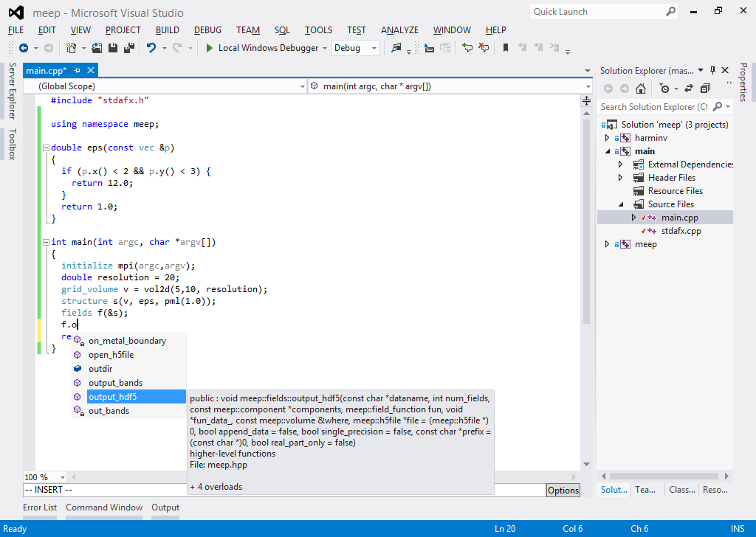Click the Save All toolbar icon

tap(129, 48)
